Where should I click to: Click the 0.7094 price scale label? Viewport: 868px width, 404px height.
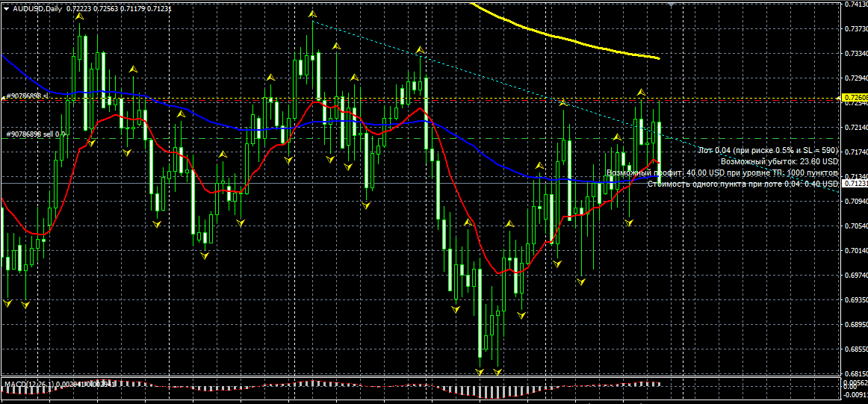856,202
